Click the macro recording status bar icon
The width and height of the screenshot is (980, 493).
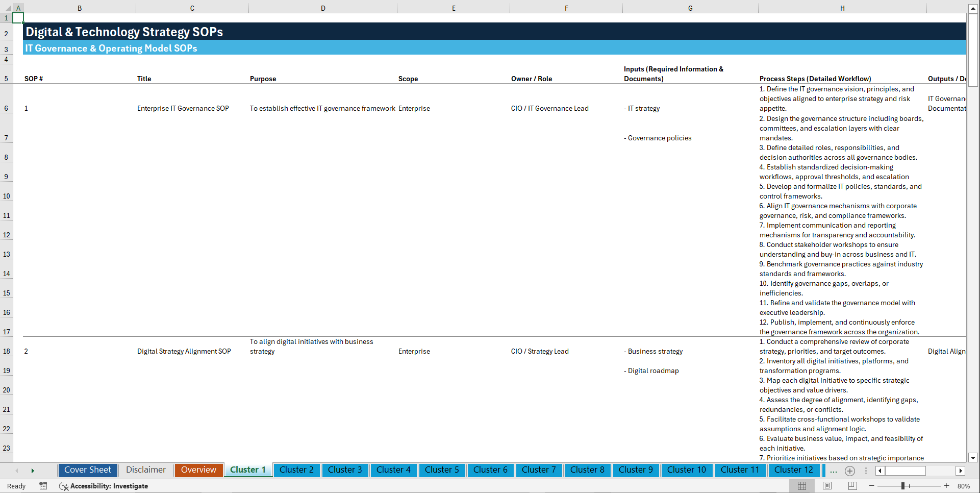[x=43, y=486]
